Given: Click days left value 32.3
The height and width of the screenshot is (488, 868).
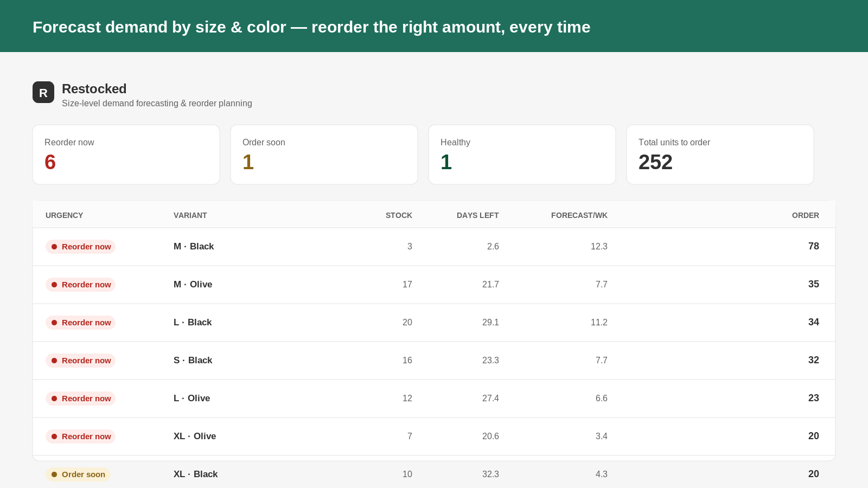Looking at the screenshot, I should point(490,474).
